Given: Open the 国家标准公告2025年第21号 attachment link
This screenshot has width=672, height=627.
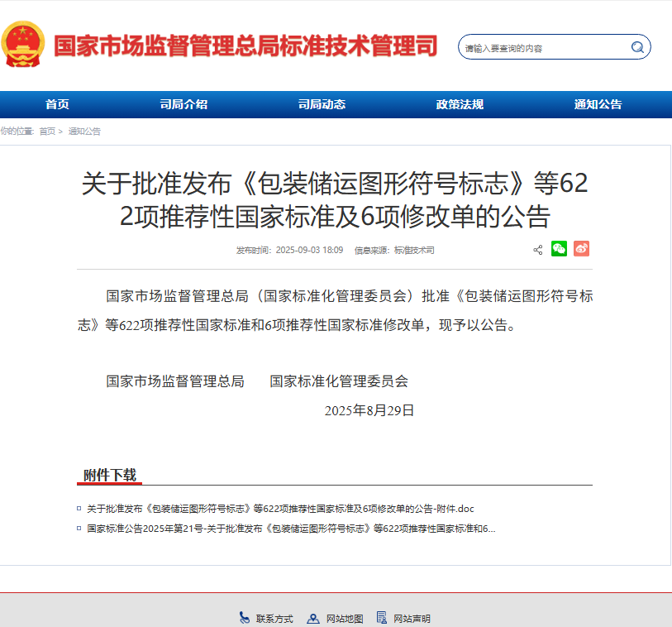Looking at the screenshot, I should (x=291, y=528).
